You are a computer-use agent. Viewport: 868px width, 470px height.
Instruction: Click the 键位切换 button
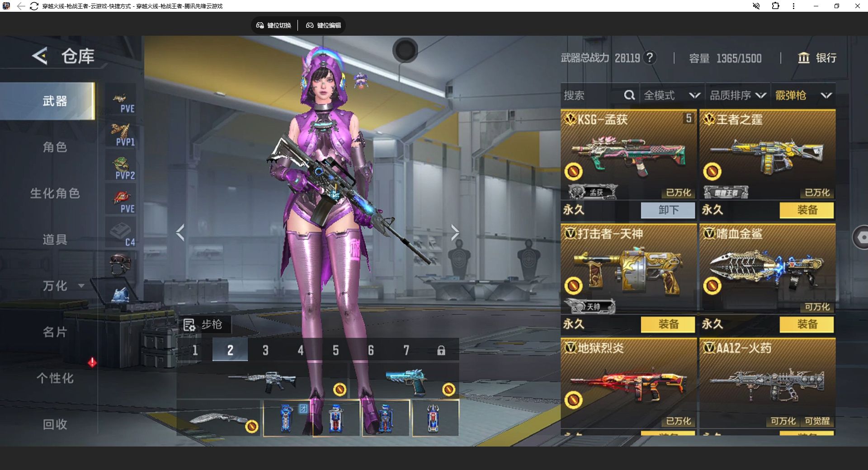point(274,25)
